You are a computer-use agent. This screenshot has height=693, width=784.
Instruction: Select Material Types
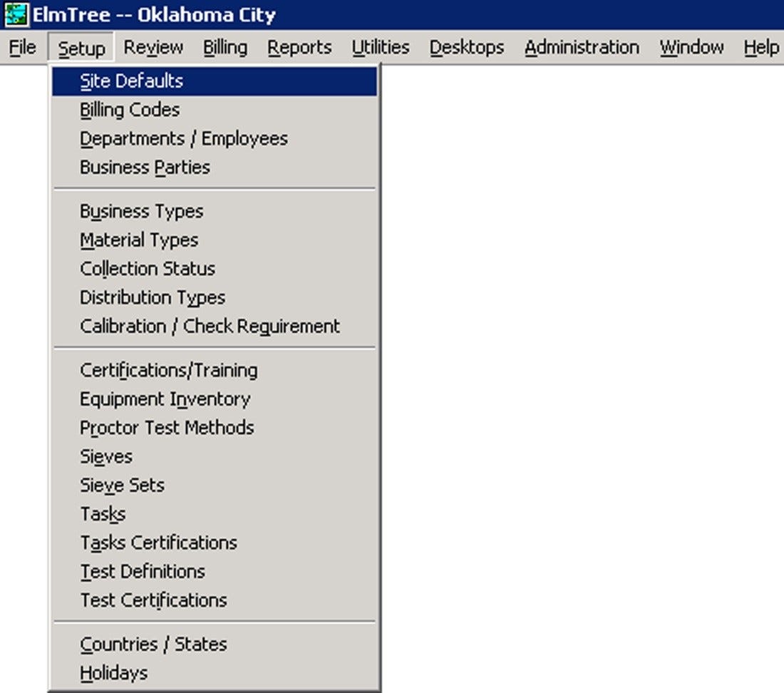[138, 240]
